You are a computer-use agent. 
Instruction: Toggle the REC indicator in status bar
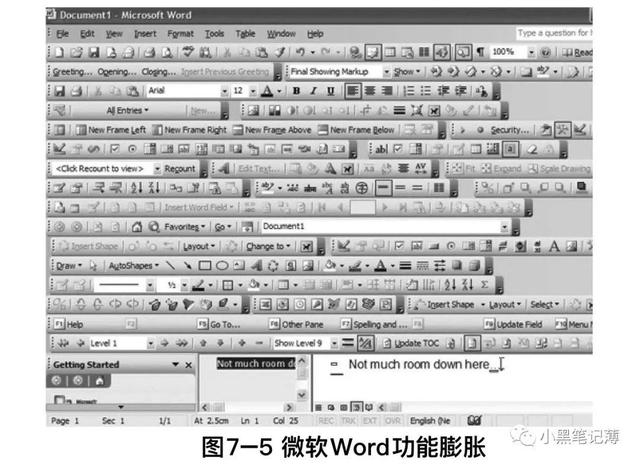(326, 421)
